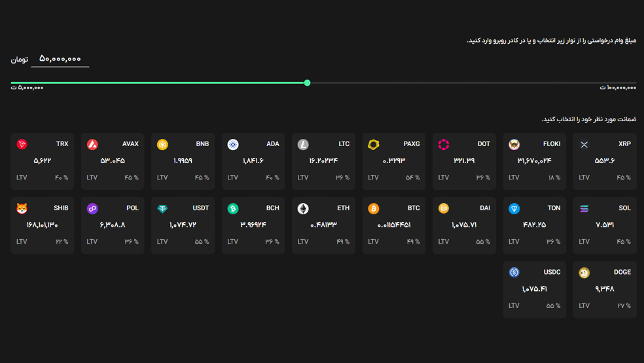Click the USDC coin icon
Viewport: 644px width, 363px height.
click(514, 272)
